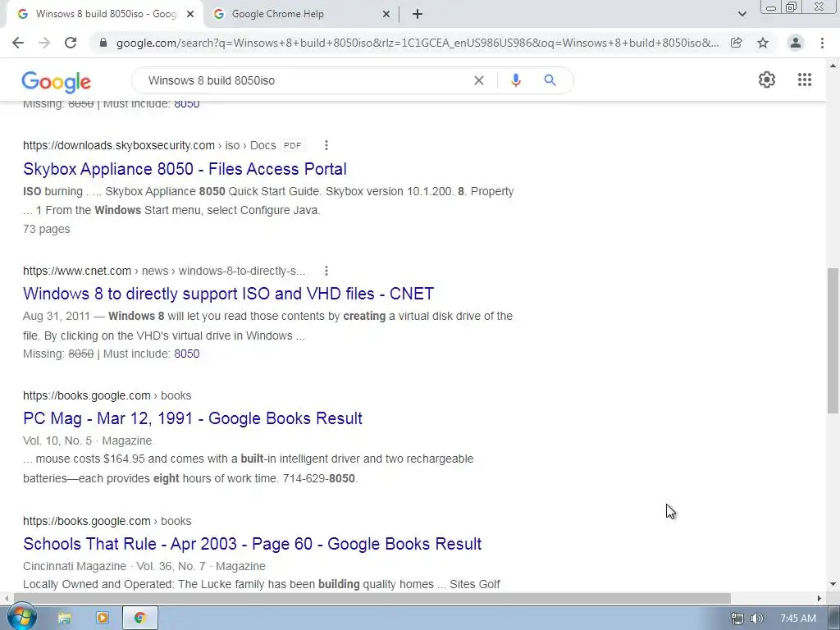Close the Google Chrome Help tab
This screenshot has width=840, height=630.
coord(386,14)
